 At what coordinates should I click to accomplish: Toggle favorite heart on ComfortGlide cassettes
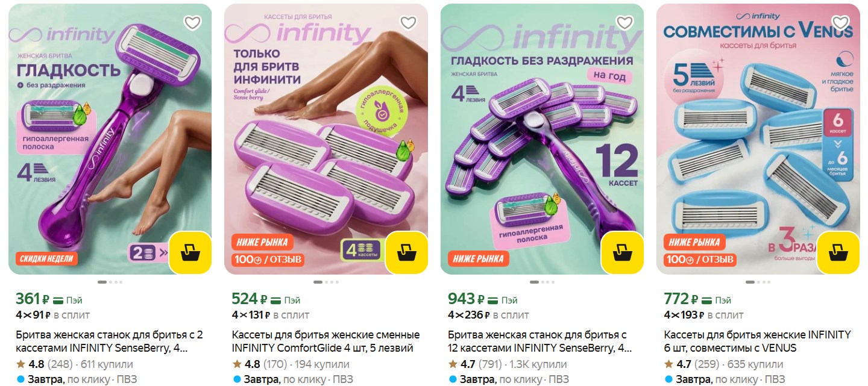408,23
